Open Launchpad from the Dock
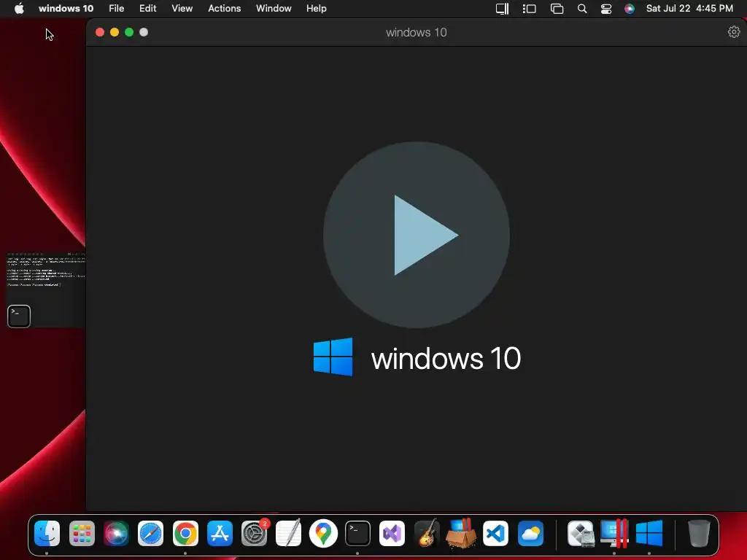The width and height of the screenshot is (747, 560). tap(82, 533)
